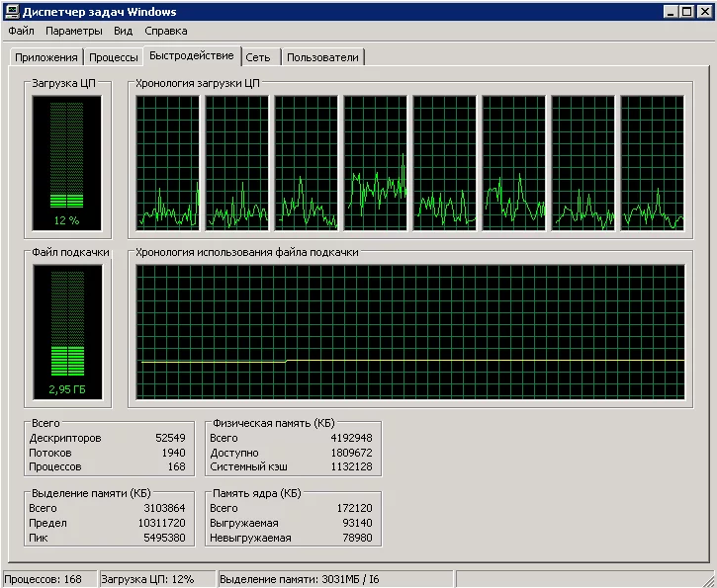
Task: Open the Пользователи tab
Action: point(322,57)
